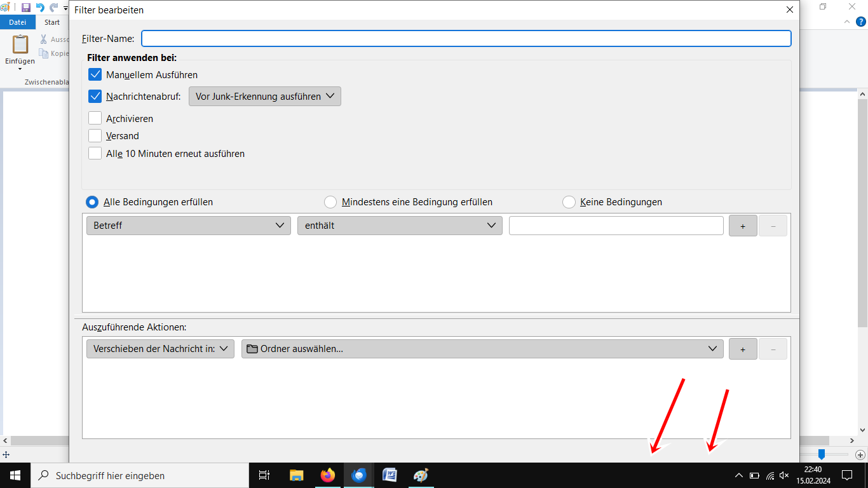Image resolution: width=868 pixels, height=488 pixels.
Task: Click the taskbar search box Suchbegriff hier eingeben
Action: coord(140,475)
